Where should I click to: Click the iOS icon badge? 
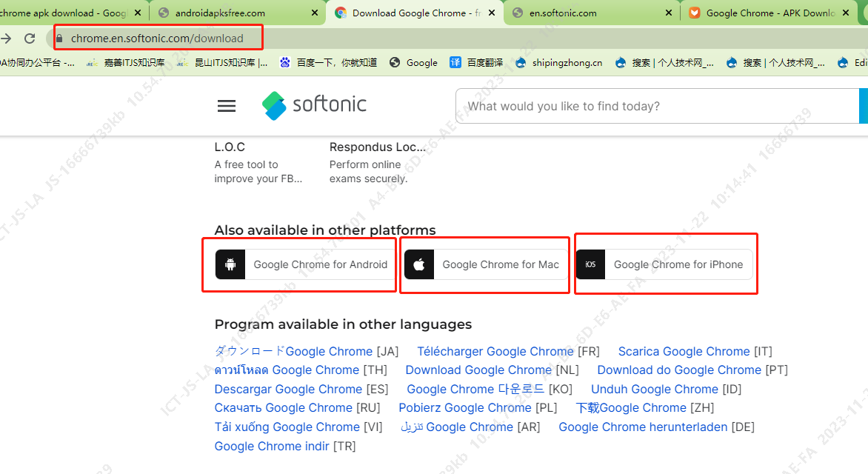click(591, 264)
